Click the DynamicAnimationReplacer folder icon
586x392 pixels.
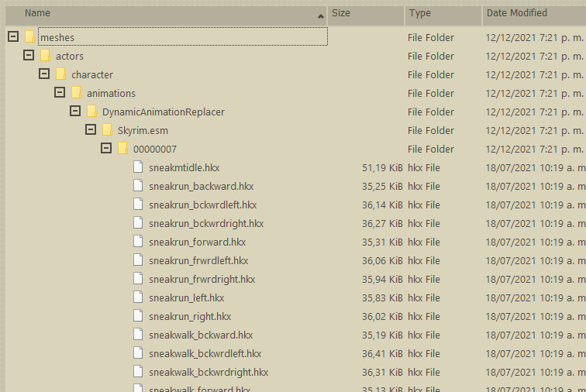click(x=91, y=111)
